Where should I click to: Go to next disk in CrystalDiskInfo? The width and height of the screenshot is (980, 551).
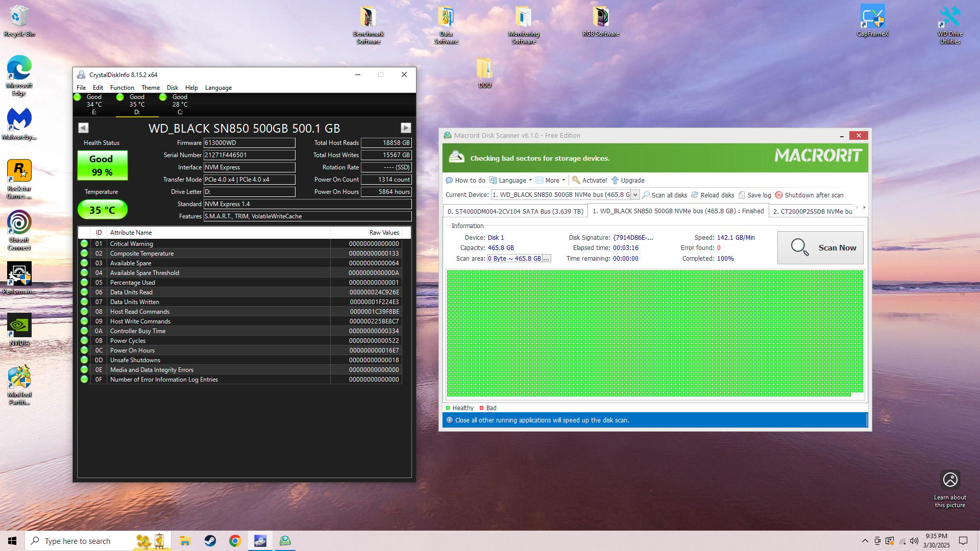(x=406, y=128)
